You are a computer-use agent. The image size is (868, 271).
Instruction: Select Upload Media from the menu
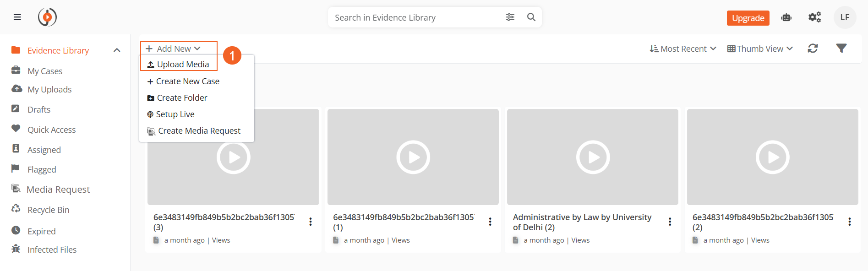point(178,65)
